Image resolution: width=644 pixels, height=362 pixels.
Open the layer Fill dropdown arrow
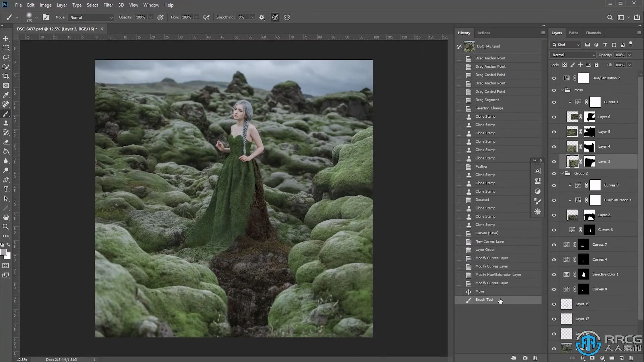click(629, 65)
